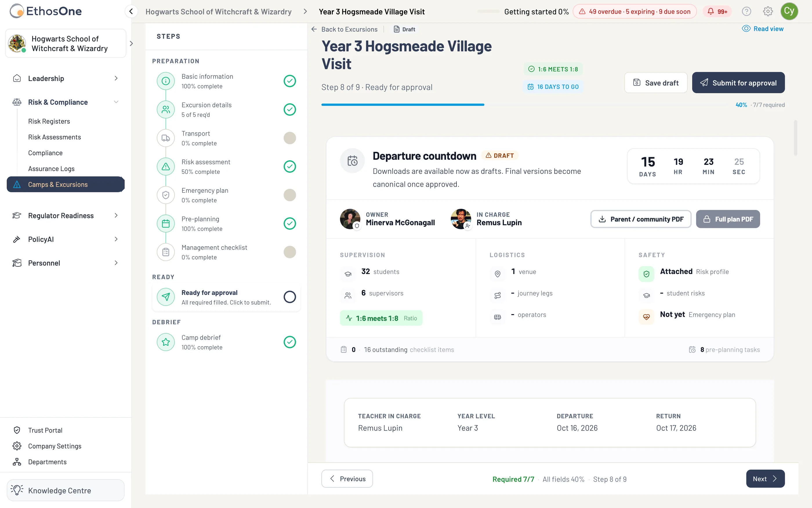The height and width of the screenshot is (508, 812).
Task: Click the Management checklist clipboard icon
Action: click(166, 252)
